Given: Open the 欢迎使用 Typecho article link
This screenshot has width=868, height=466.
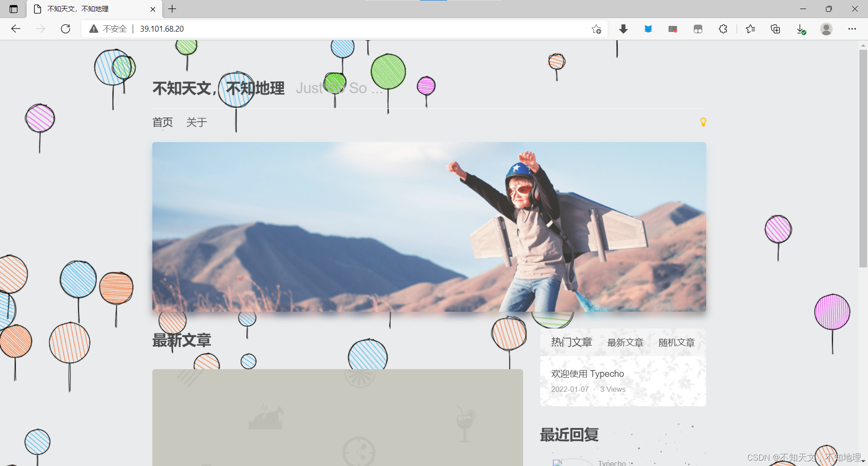Looking at the screenshot, I should coord(587,373).
